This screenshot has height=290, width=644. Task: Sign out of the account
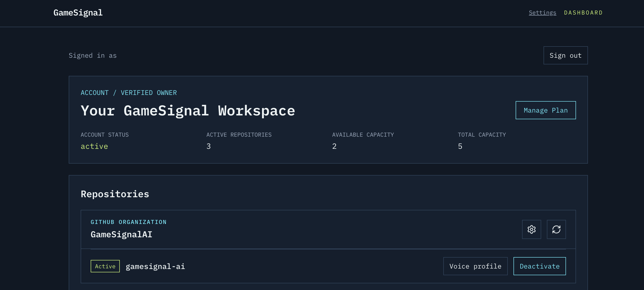pyautogui.click(x=565, y=55)
